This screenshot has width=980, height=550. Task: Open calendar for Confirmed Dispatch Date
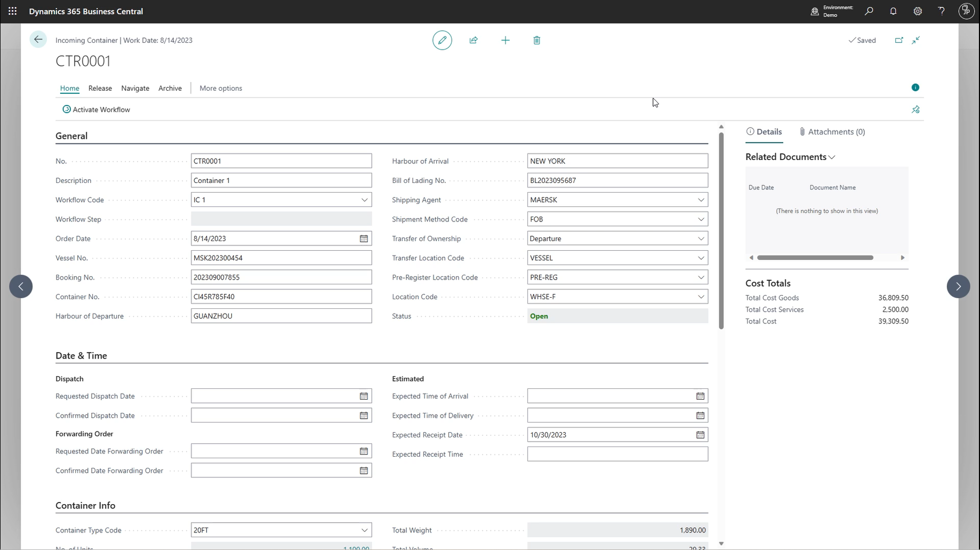pyautogui.click(x=364, y=416)
